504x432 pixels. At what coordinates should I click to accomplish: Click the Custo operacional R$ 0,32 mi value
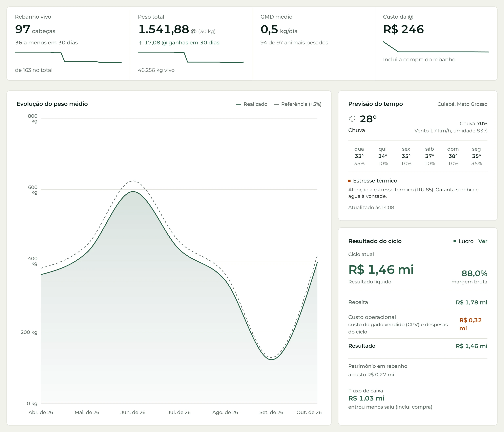[x=470, y=324]
